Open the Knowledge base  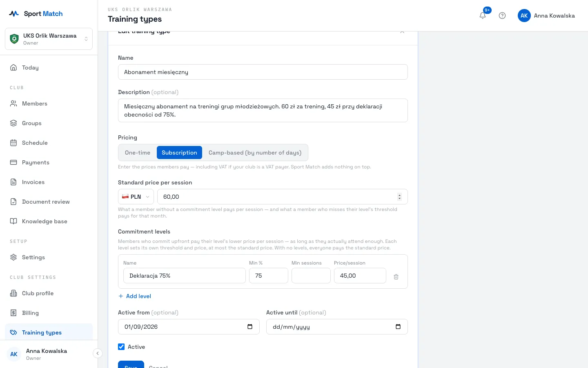(x=49, y=221)
